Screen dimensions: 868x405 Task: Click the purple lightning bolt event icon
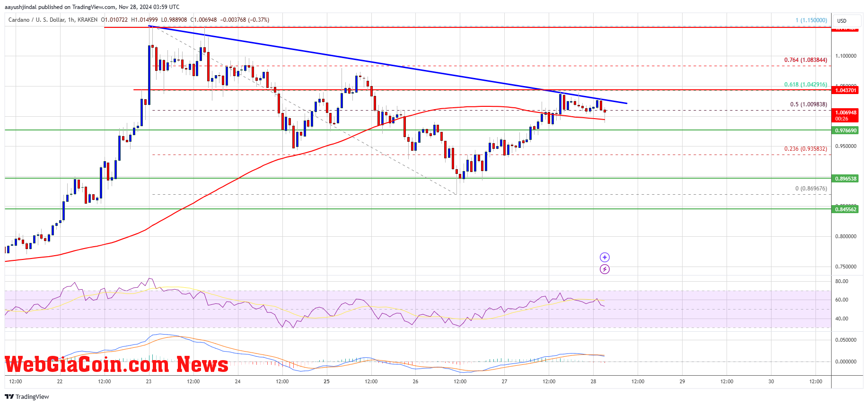605,269
